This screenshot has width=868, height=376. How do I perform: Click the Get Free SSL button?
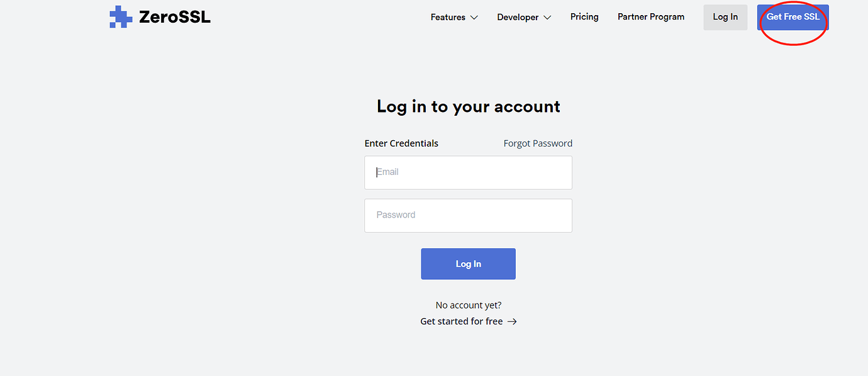(x=793, y=17)
